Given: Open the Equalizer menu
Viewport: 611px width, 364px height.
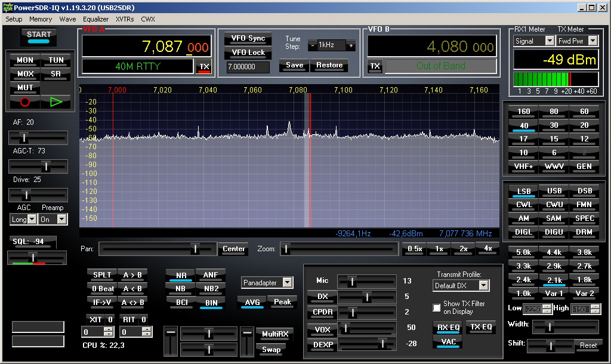Looking at the screenshot, I should pyautogui.click(x=95, y=19).
